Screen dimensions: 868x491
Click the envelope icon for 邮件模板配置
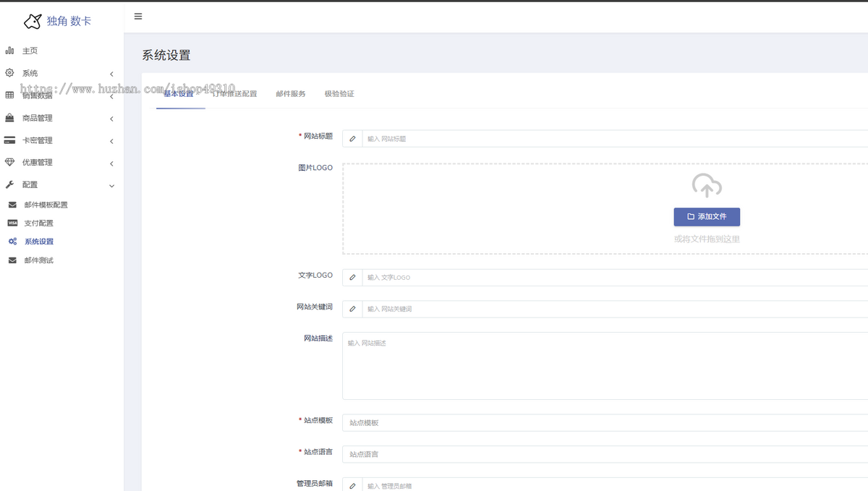point(12,205)
